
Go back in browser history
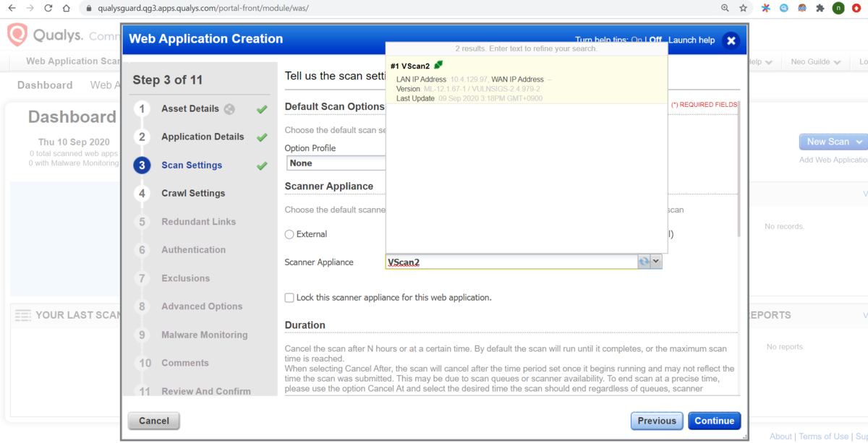12,9
